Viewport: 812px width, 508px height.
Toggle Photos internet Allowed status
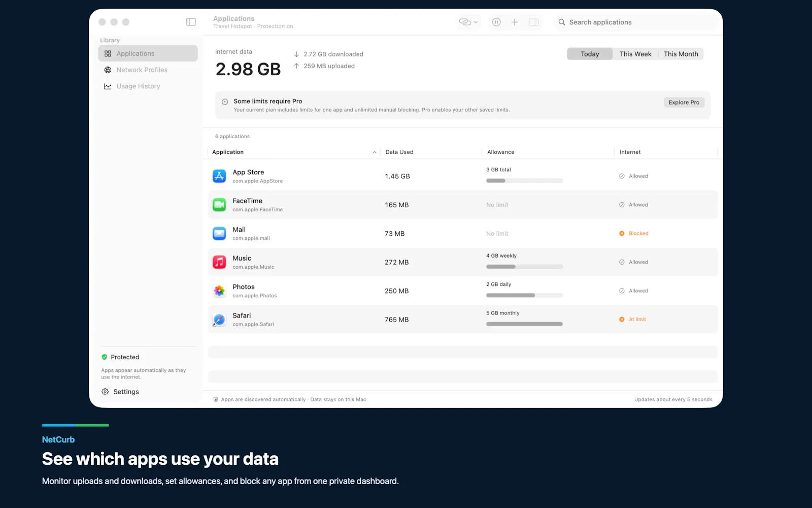pyautogui.click(x=633, y=291)
